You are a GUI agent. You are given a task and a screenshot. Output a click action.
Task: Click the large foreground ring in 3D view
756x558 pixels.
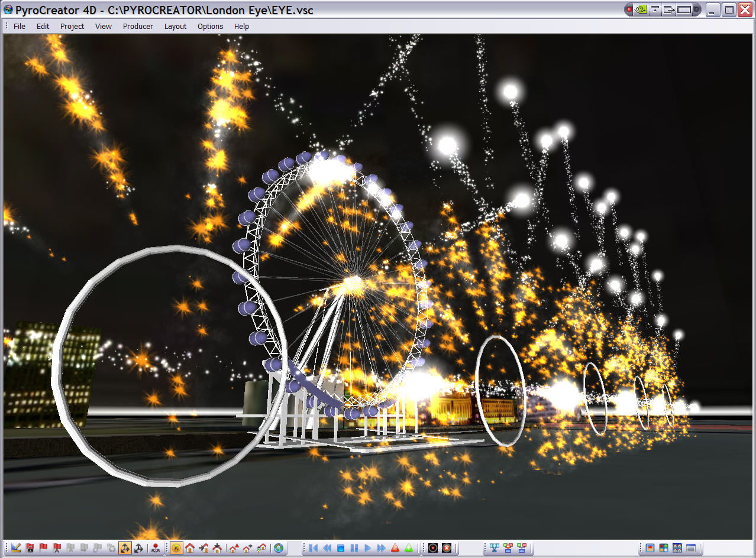[x=170, y=366]
